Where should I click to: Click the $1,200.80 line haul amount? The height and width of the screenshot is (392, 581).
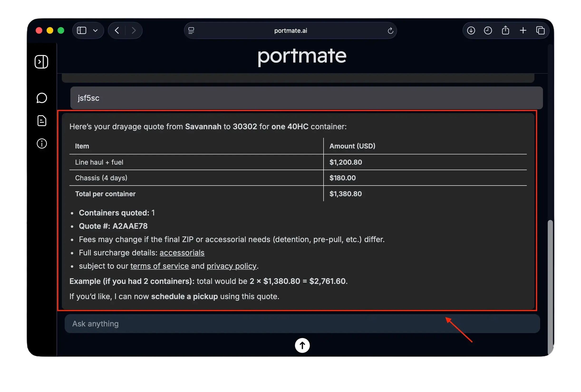pos(345,162)
